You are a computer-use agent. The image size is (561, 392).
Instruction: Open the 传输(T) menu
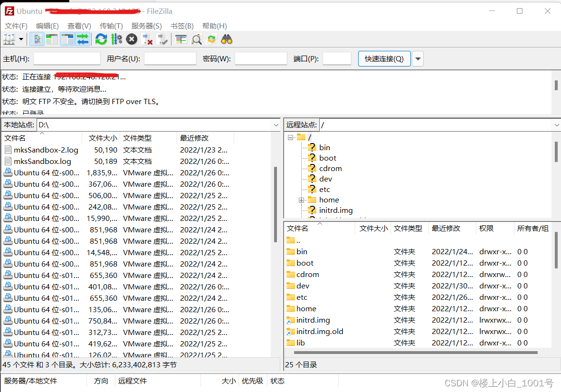[x=111, y=26]
